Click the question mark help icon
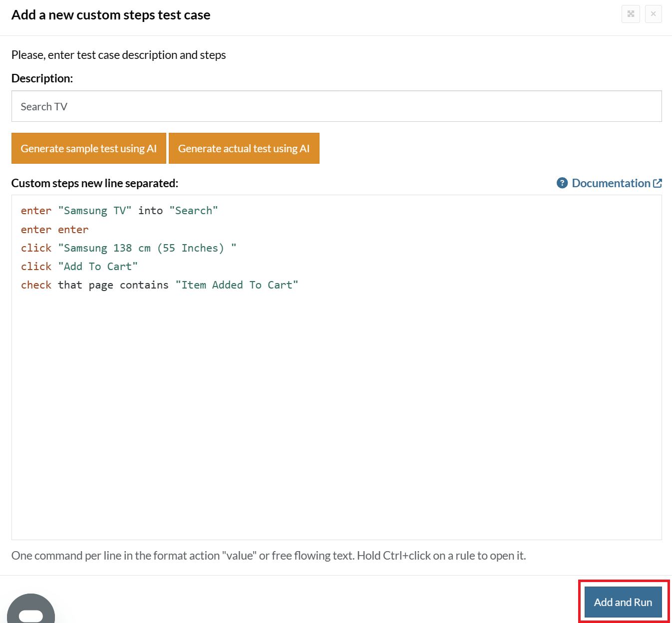This screenshot has width=672, height=623. point(562,183)
